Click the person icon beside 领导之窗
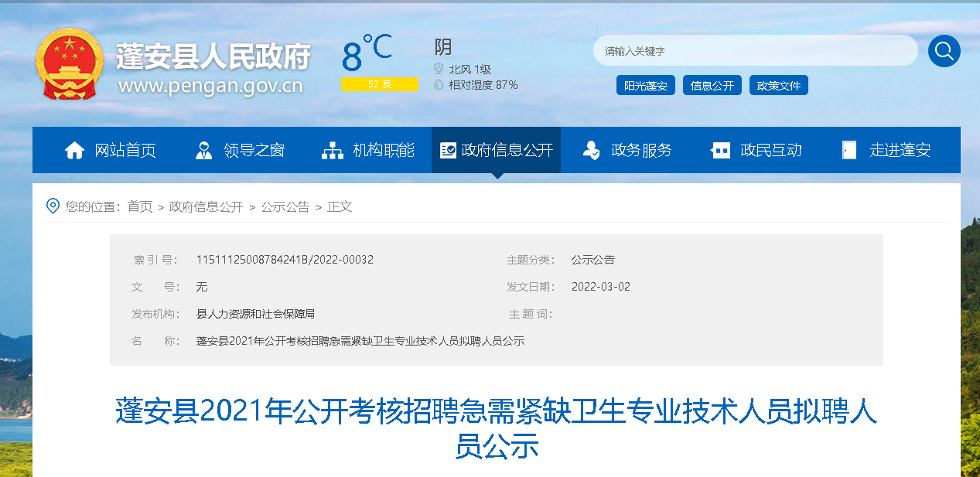This screenshot has height=477, width=980. coord(203,150)
